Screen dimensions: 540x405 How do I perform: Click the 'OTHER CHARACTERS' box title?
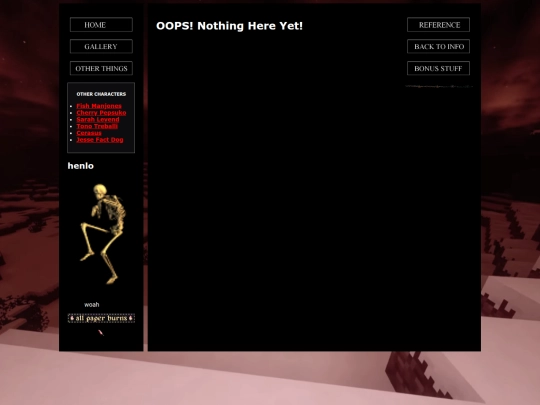101,94
